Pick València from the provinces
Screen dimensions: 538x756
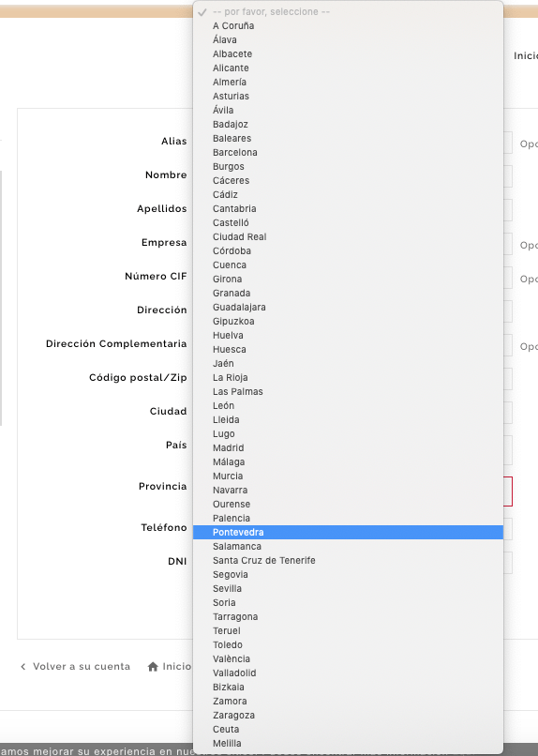(x=349, y=659)
